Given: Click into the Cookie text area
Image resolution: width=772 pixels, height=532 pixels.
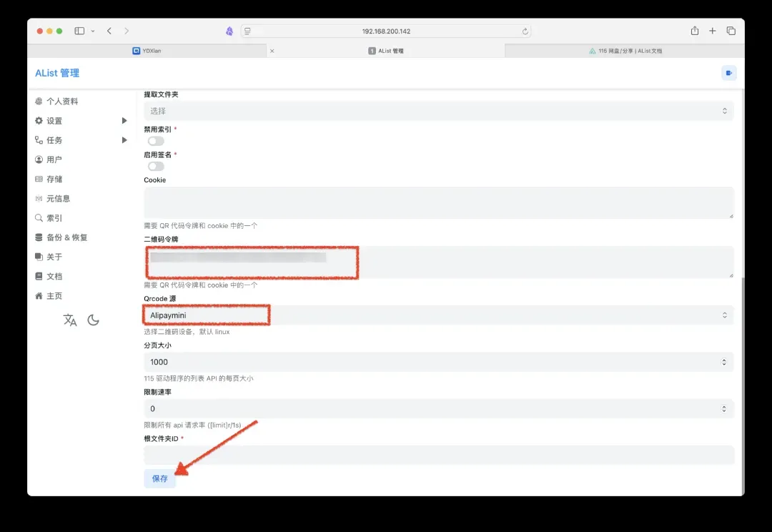Looking at the screenshot, I should [x=439, y=202].
